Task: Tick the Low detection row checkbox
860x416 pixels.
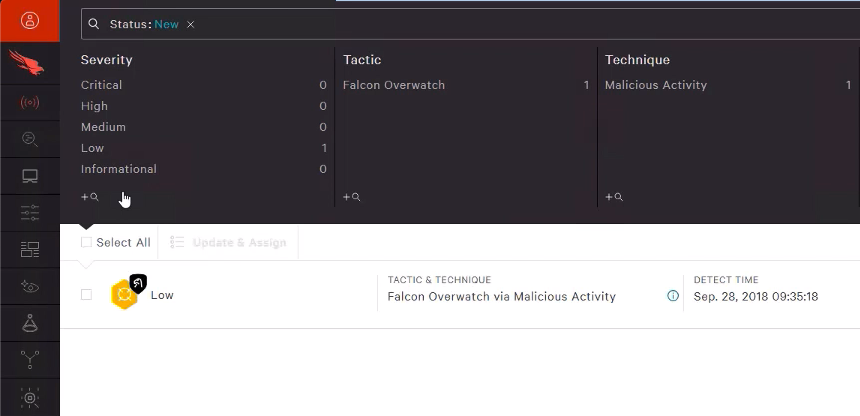Action: click(x=86, y=295)
